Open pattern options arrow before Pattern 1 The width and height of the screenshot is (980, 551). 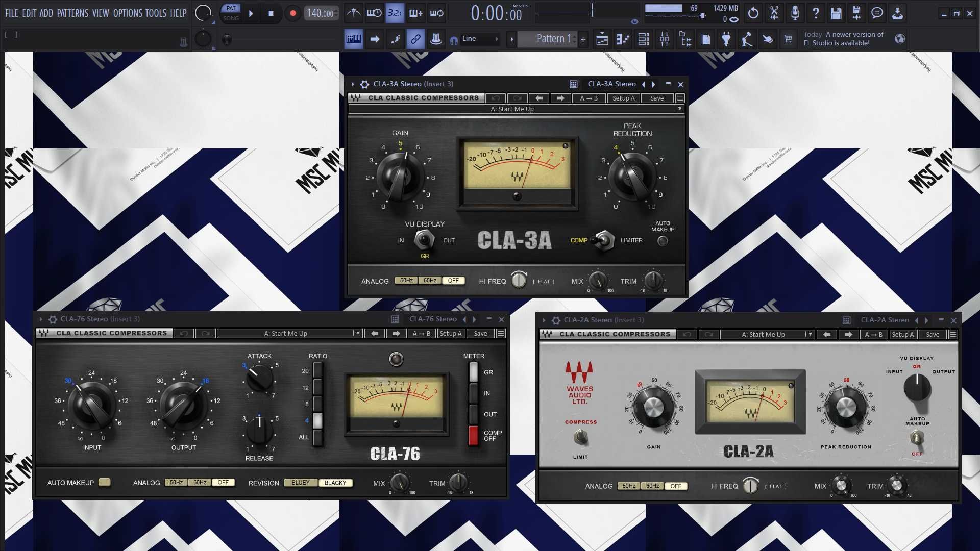click(511, 39)
